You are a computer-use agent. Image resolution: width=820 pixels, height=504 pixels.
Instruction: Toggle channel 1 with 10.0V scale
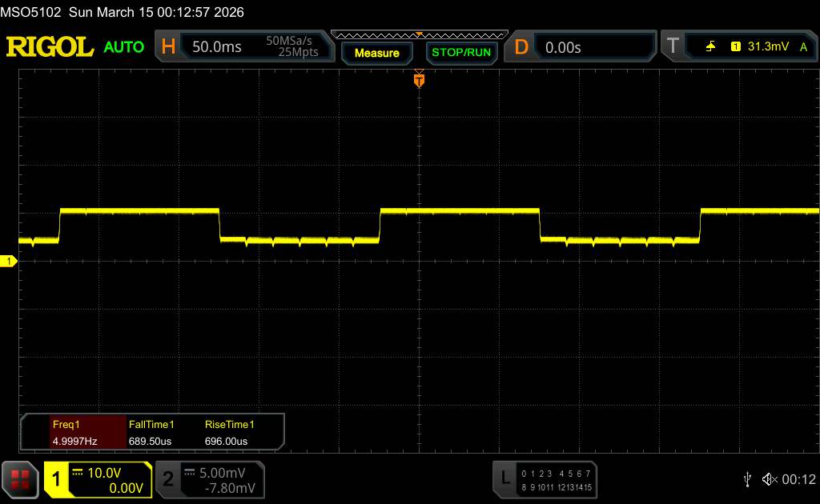coord(98,478)
